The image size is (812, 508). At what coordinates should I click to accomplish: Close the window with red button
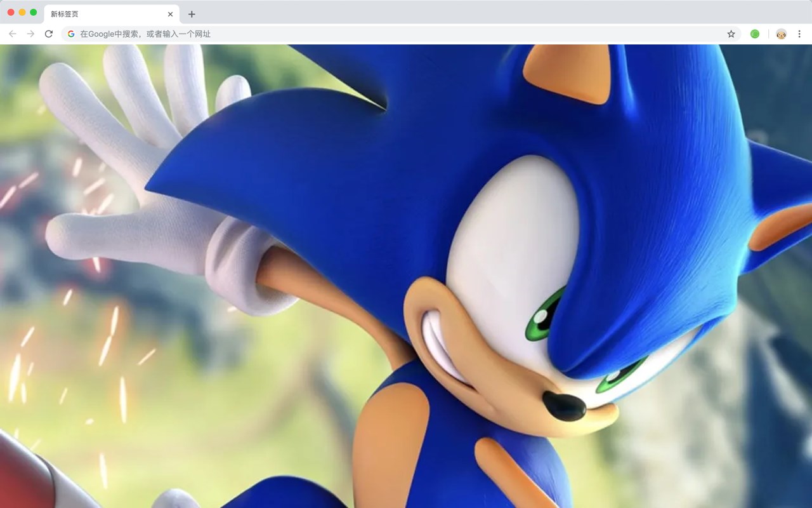(11, 13)
